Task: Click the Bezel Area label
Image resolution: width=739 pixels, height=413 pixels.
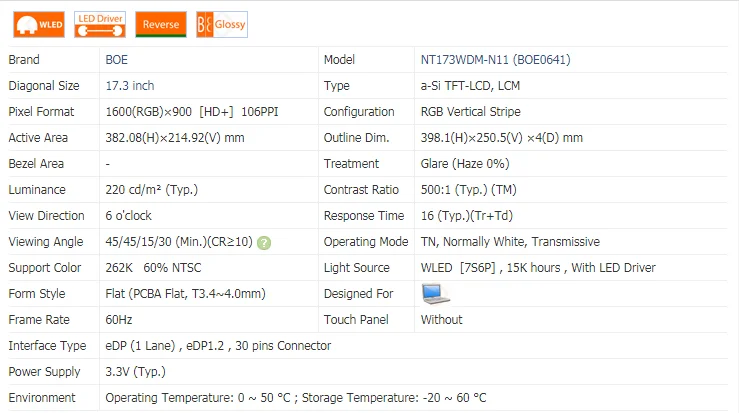Action: click(36, 164)
